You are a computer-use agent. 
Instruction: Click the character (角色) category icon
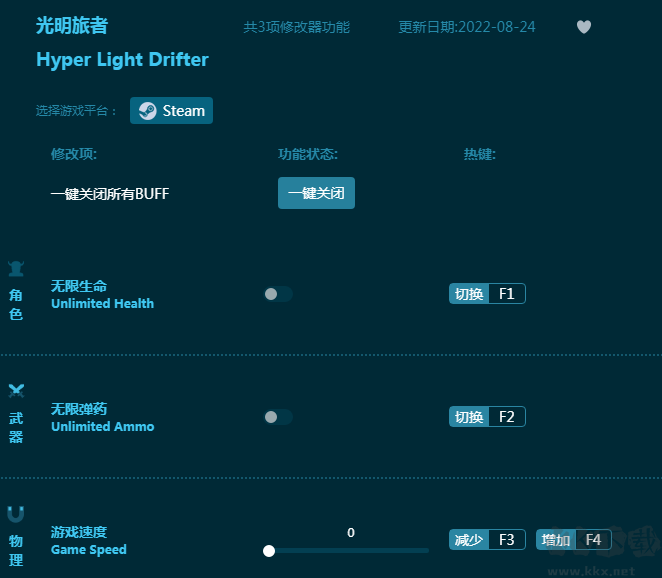coord(16,268)
